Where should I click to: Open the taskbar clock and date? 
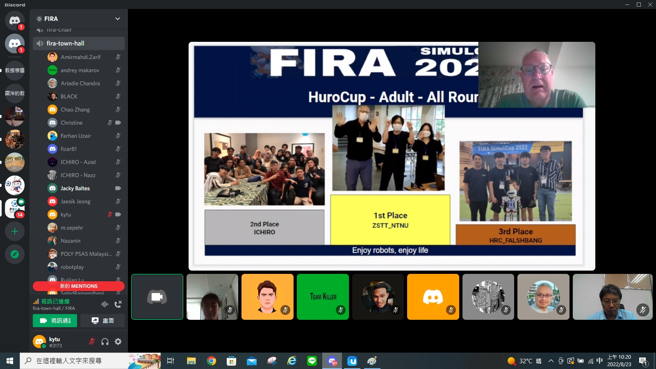(619, 361)
